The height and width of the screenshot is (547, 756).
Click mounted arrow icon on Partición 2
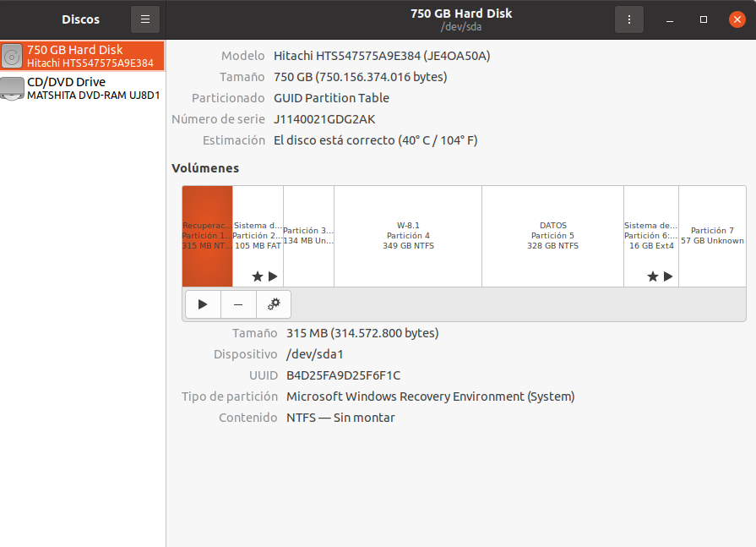(273, 276)
